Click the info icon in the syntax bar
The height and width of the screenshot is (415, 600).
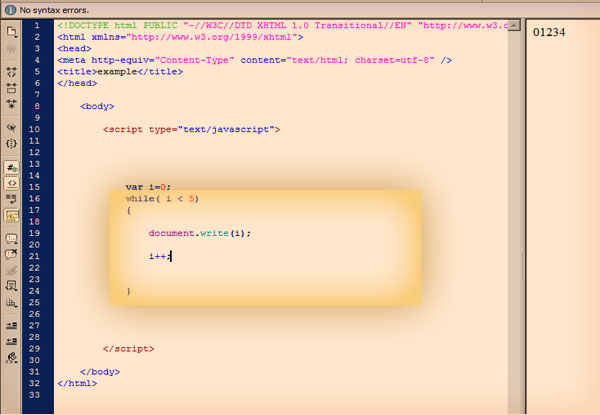pyautogui.click(x=10, y=10)
